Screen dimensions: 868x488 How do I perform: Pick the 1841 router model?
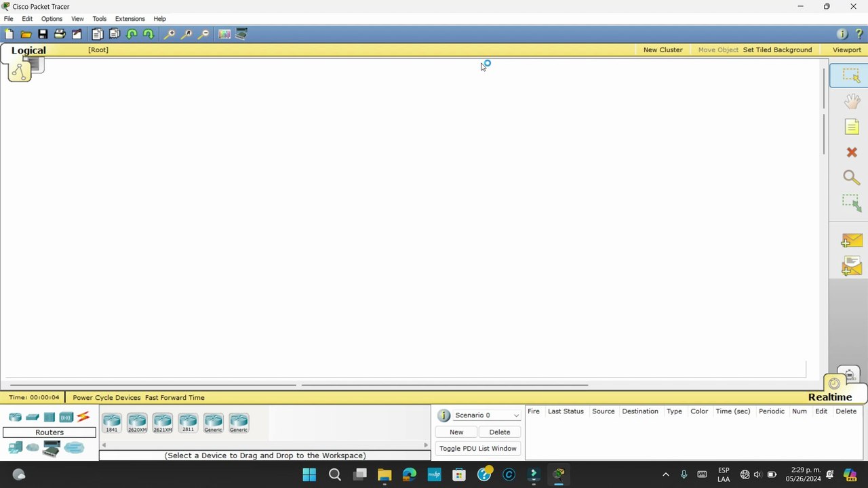pyautogui.click(x=111, y=423)
